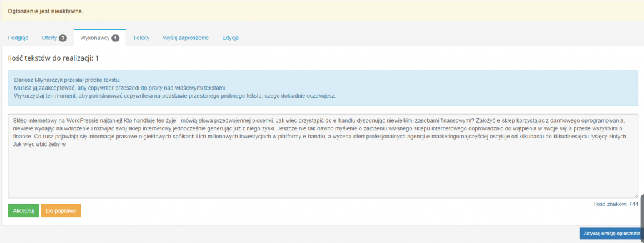Screen dimensions: 644x243
Task: Click the green Akceptuj button
Action: click(23, 210)
